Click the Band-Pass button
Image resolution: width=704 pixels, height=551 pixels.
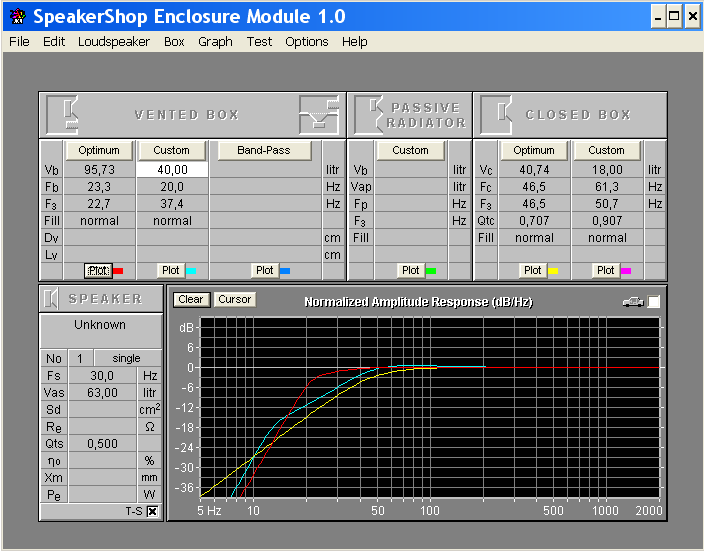point(264,150)
